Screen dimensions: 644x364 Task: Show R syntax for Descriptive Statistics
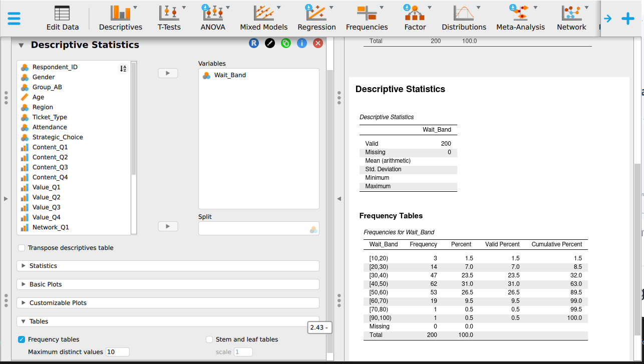pyautogui.click(x=254, y=44)
